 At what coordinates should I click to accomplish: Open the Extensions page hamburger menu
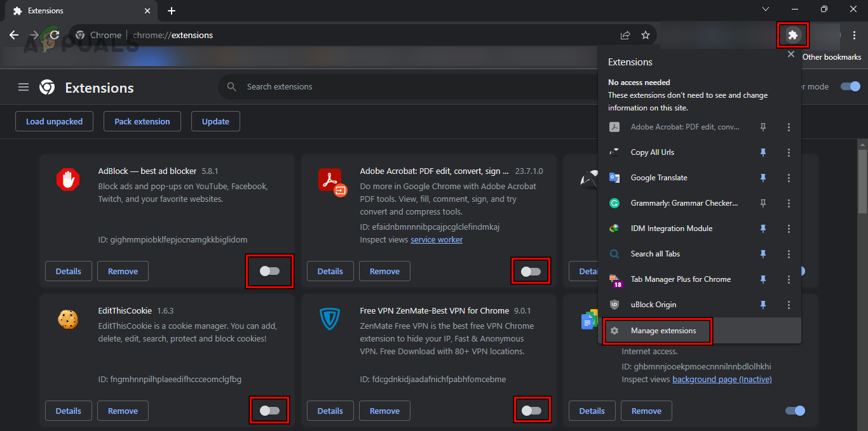(x=23, y=87)
